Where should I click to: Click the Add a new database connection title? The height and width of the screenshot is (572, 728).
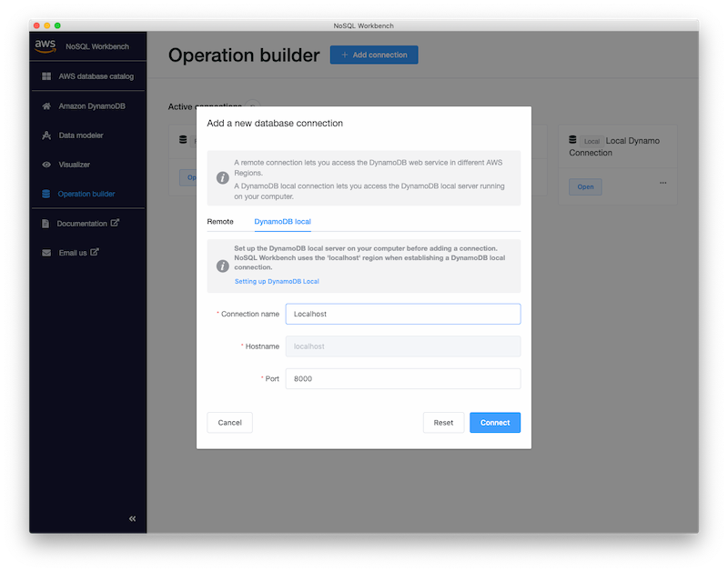click(275, 124)
